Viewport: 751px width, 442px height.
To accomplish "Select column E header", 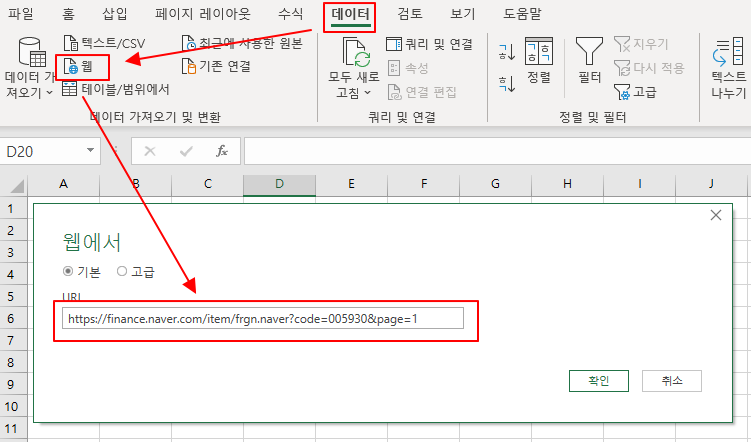I will point(352,184).
